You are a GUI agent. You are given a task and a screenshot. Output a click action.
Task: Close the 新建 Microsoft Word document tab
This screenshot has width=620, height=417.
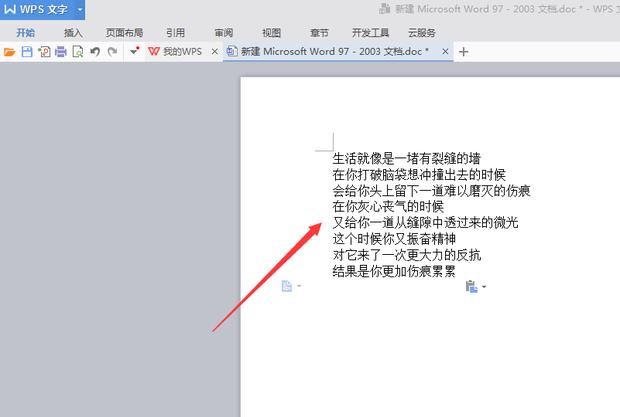coord(445,51)
